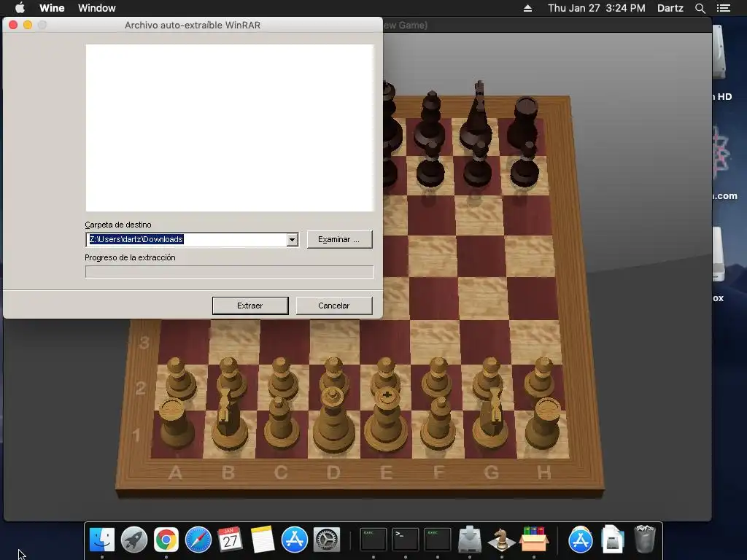Open Safari from the dock
This screenshot has width=747, height=560.
pos(198,540)
